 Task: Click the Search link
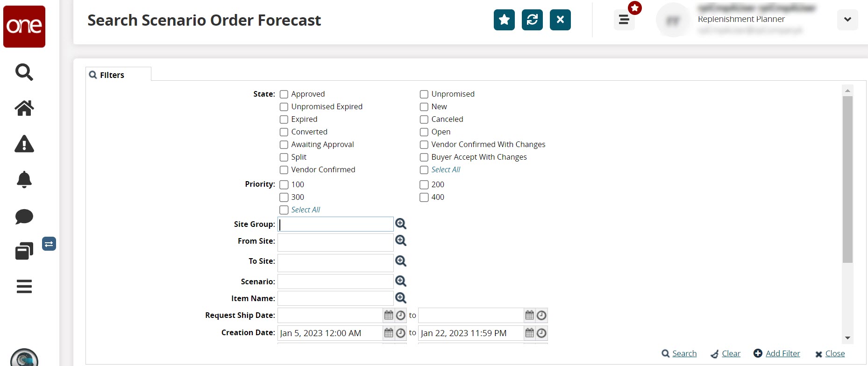pyautogui.click(x=684, y=353)
